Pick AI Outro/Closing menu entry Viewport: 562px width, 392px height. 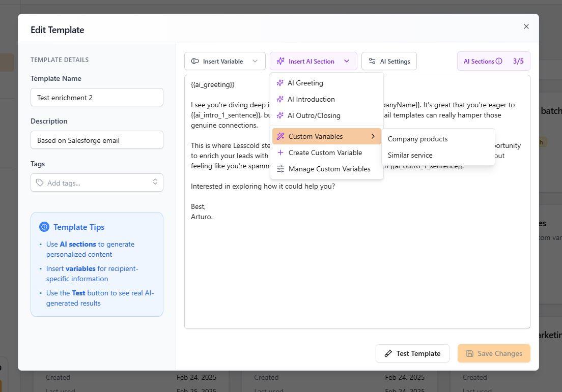[x=326, y=115]
